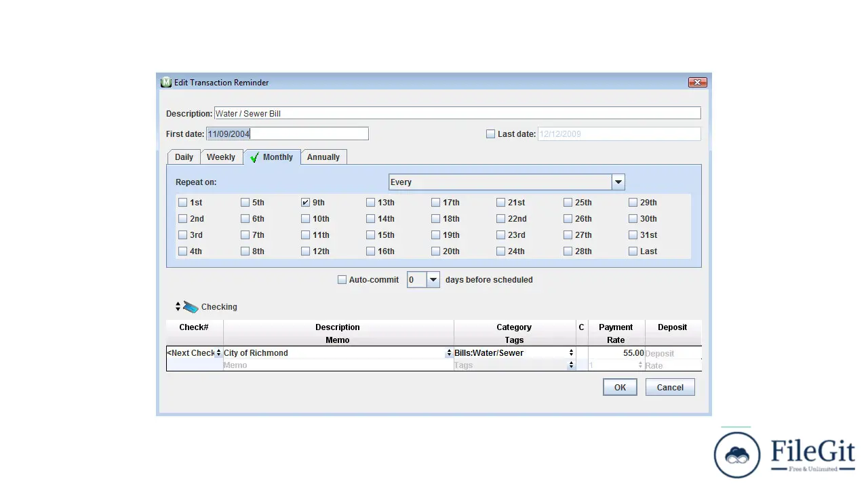Screen dimensions: 868x488
Task: Open the Next Check number selector
Action: click(x=218, y=352)
